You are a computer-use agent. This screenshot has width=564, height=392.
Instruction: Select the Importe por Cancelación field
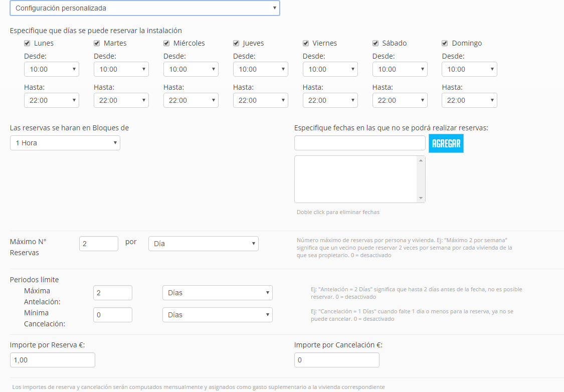(336, 360)
